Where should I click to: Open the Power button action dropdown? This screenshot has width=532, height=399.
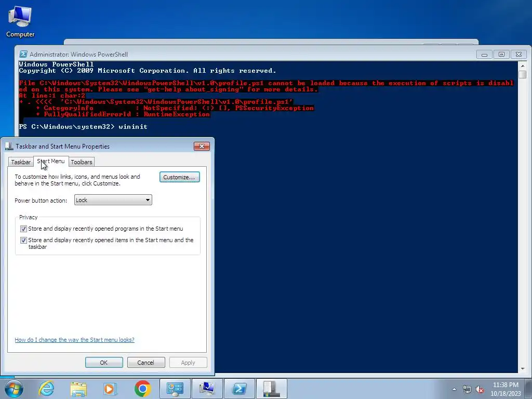[x=113, y=200]
